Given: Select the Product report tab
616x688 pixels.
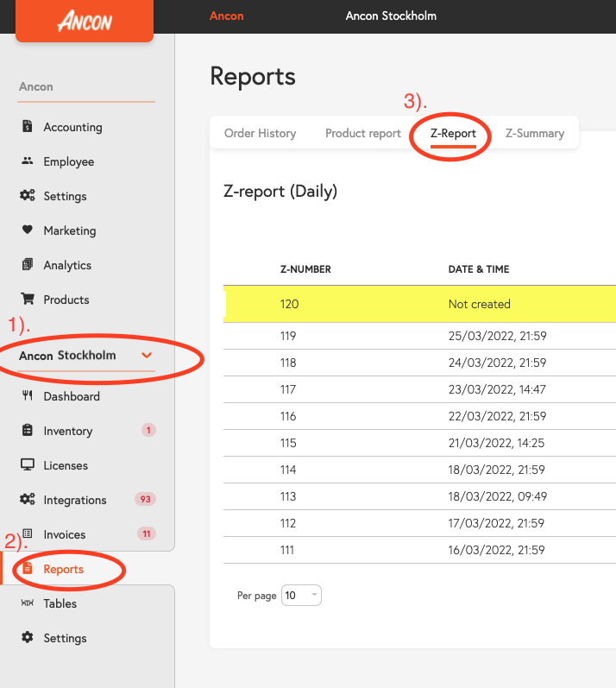Looking at the screenshot, I should 363,133.
